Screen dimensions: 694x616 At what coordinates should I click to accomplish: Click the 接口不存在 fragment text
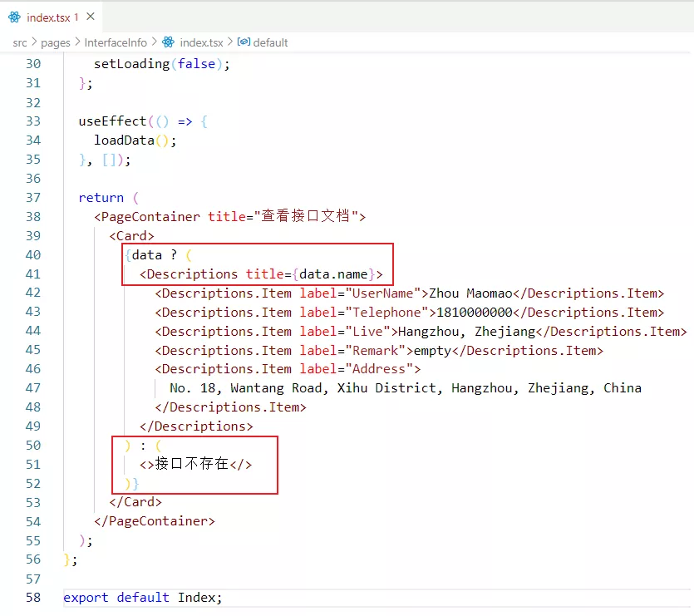[x=192, y=464]
